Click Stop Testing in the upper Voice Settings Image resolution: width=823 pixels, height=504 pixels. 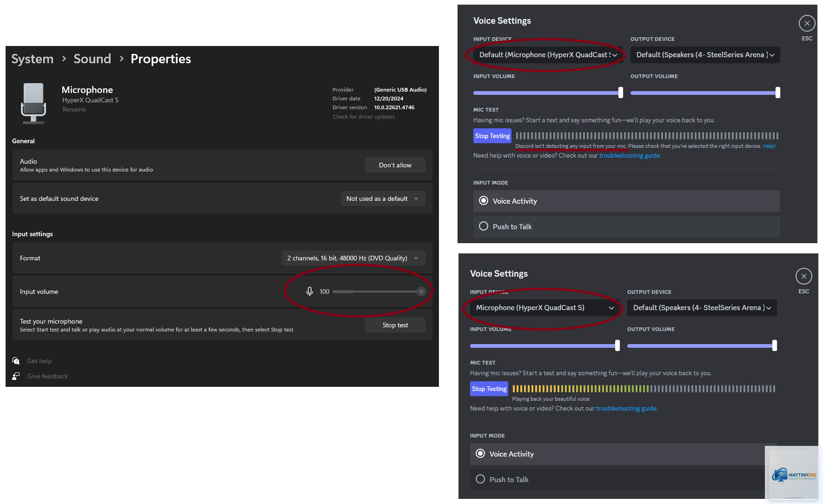(x=492, y=136)
